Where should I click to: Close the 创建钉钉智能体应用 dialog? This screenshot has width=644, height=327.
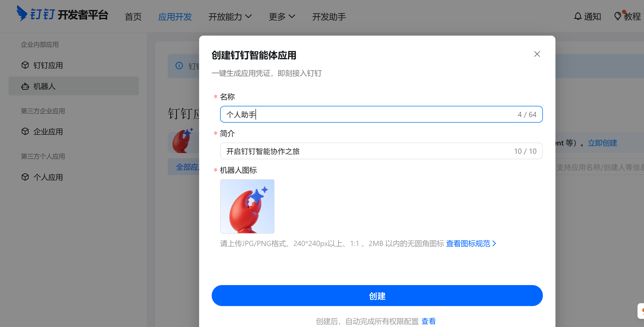point(537,54)
